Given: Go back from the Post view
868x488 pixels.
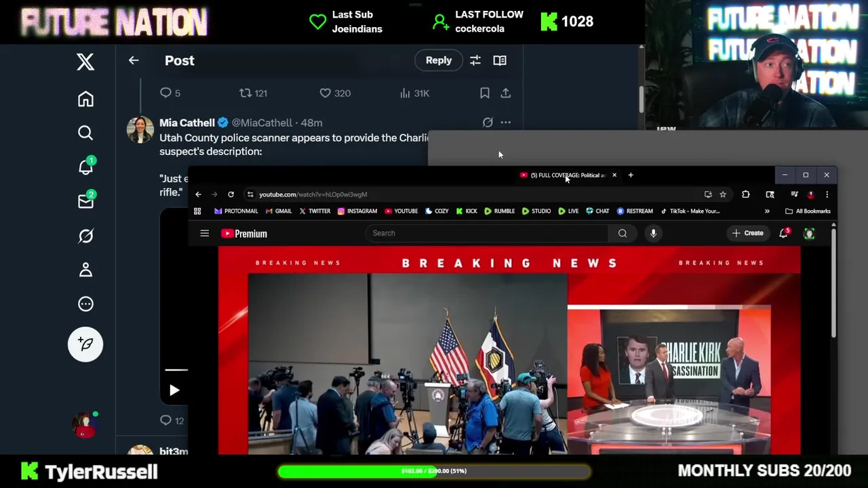Looking at the screenshot, I should pyautogui.click(x=134, y=60).
